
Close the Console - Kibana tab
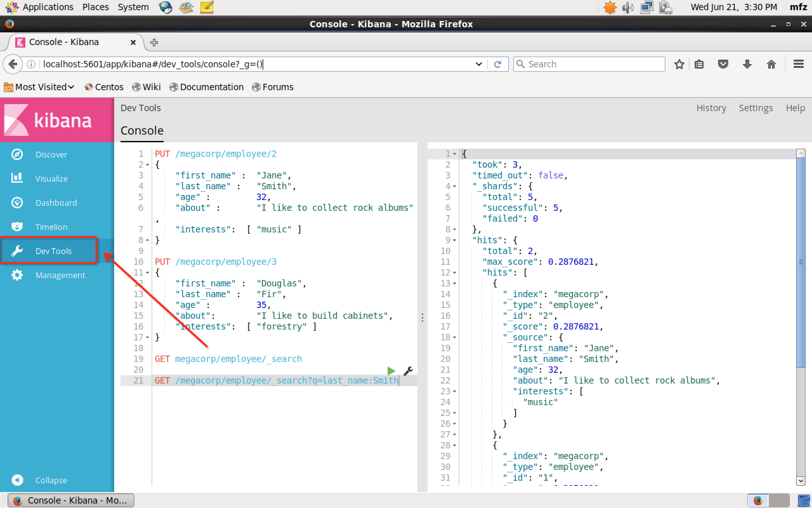click(x=133, y=42)
